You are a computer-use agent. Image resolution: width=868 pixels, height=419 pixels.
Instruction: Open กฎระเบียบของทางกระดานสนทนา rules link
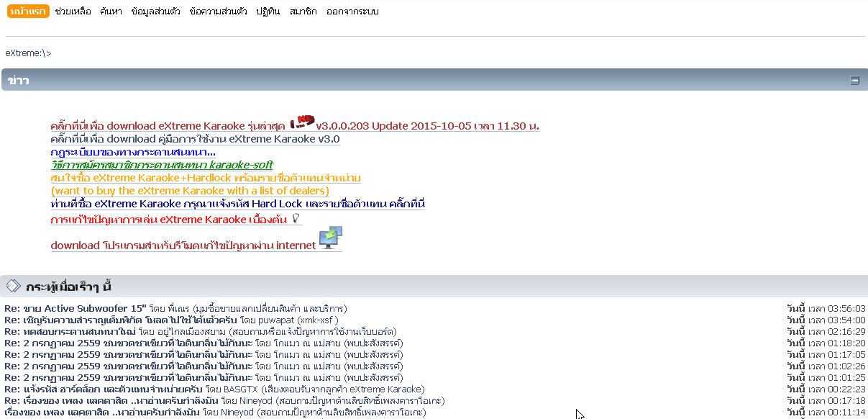coord(133,153)
